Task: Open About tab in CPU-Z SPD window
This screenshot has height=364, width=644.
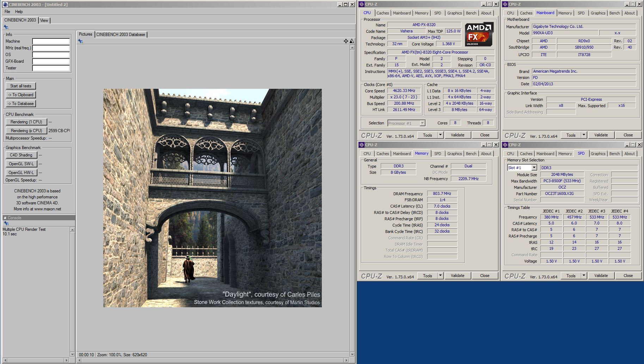Action: pyautogui.click(x=630, y=154)
